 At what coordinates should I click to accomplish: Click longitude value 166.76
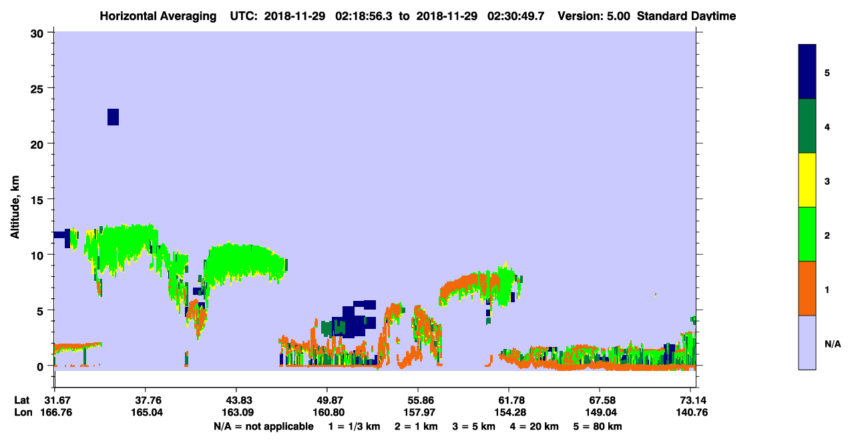click(x=57, y=412)
